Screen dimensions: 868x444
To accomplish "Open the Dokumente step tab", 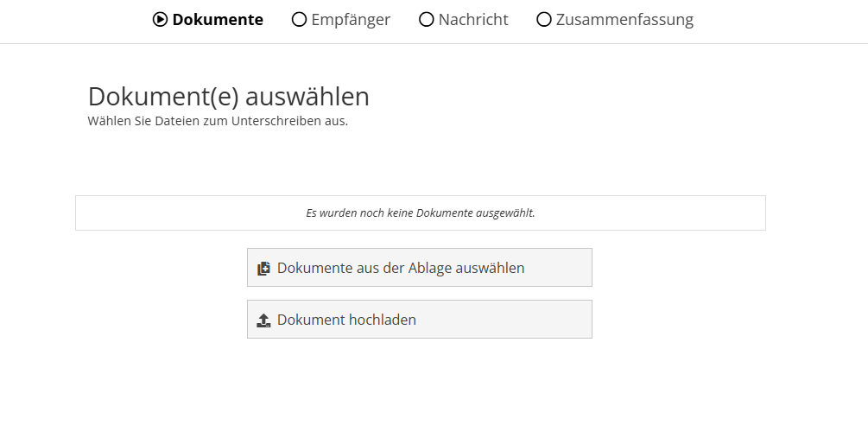I will [x=218, y=19].
